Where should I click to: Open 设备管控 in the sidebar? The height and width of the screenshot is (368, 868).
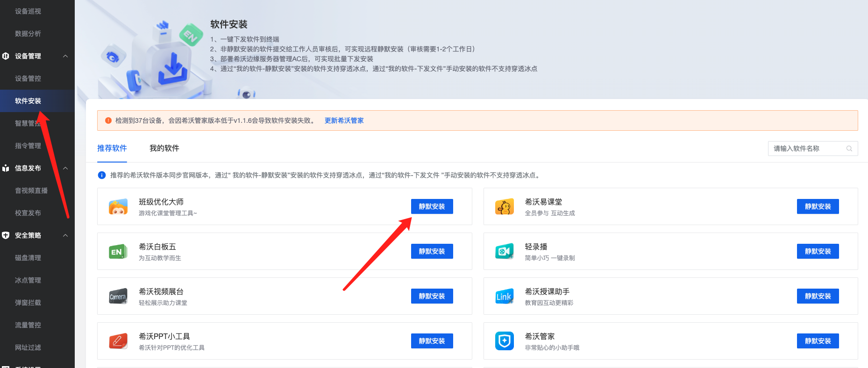point(28,78)
